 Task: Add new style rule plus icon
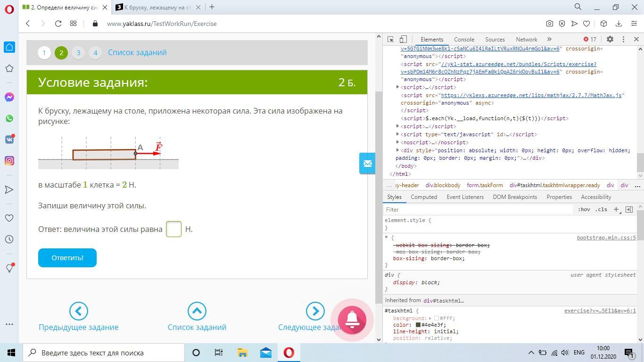(616, 209)
